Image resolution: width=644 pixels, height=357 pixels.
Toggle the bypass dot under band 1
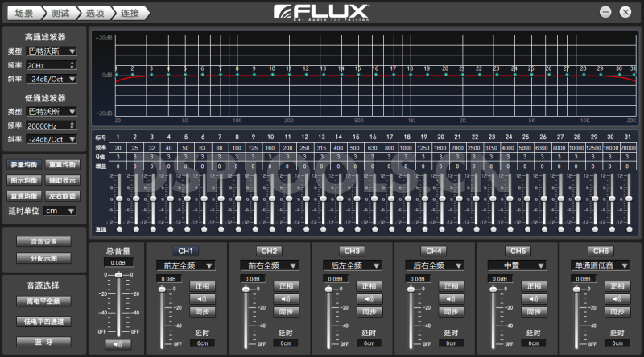[119, 229]
